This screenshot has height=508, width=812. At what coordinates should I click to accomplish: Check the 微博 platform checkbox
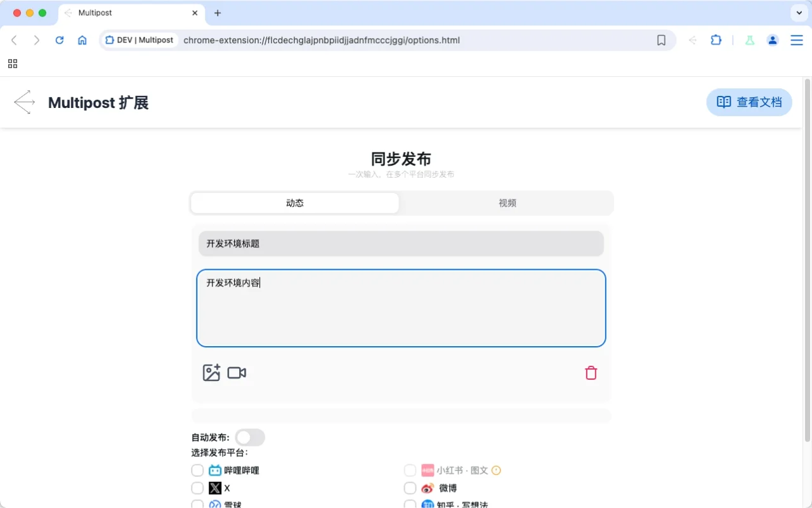(x=410, y=488)
